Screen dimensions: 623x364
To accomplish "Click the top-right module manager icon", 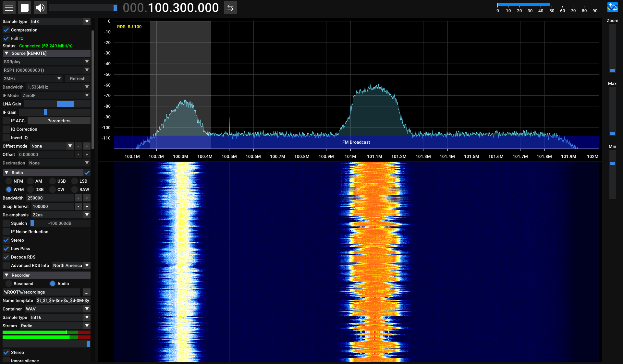I will tap(612, 7).
